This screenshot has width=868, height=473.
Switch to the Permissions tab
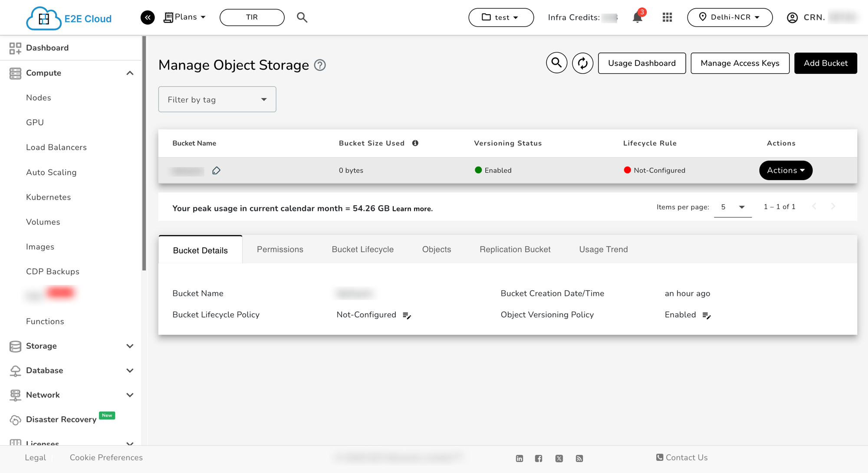click(280, 249)
